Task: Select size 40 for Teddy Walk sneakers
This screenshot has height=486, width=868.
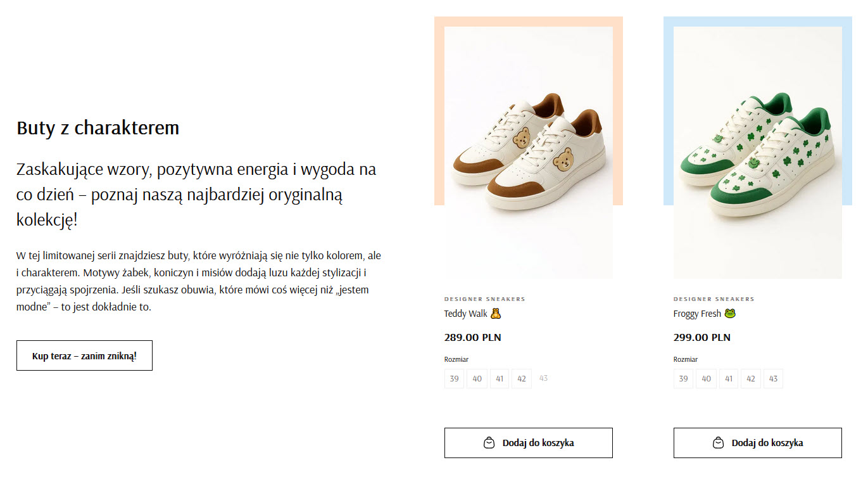Action: click(477, 378)
